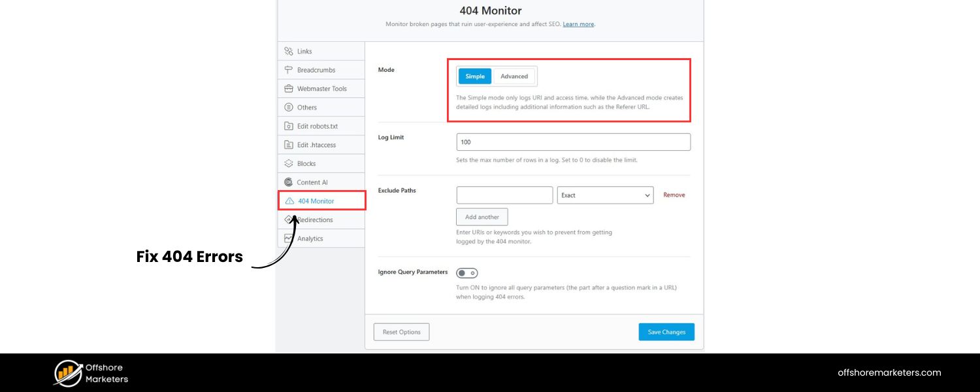This screenshot has width=980, height=392.
Task: Click the Breadcrumbs signpost icon
Action: (289, 69)
